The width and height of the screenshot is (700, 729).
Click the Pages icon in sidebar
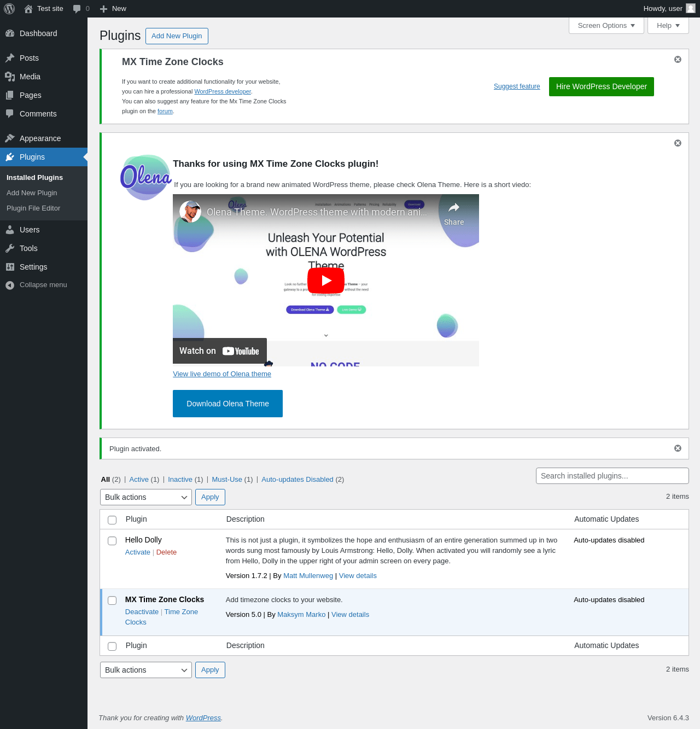coord(10,95)
